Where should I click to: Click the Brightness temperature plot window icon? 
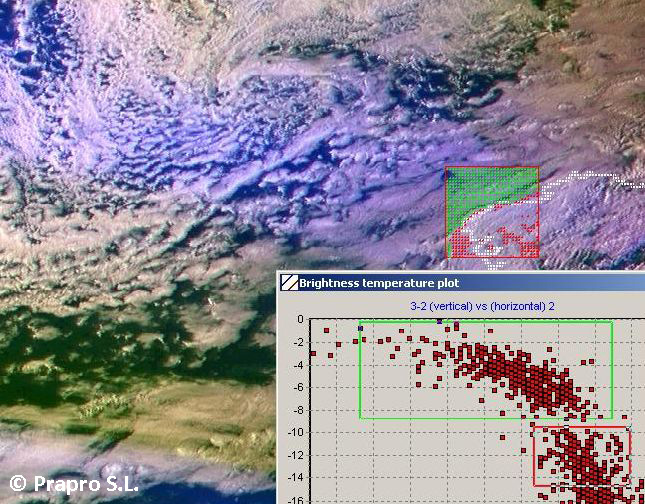(288, 283)
